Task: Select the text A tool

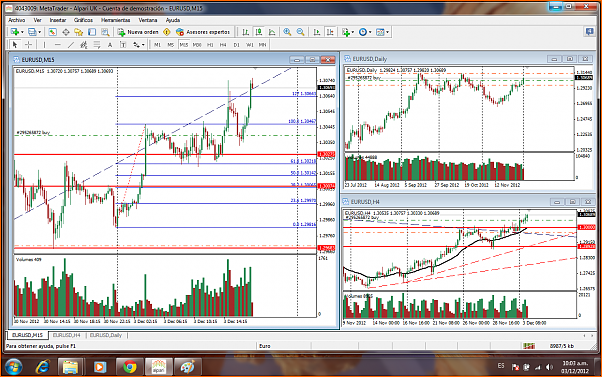Action: 110,45
